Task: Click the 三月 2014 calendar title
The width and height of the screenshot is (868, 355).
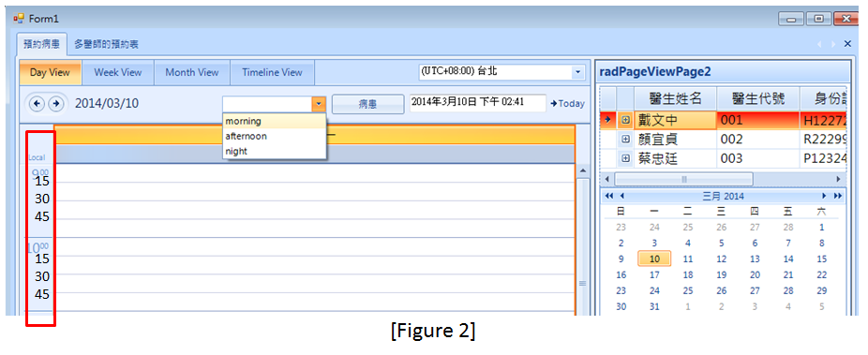Action: [x=723, y=196]
